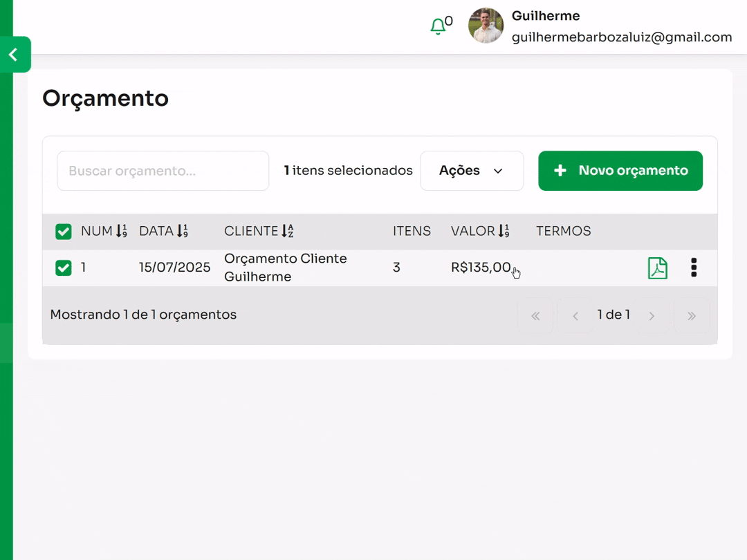Image resolution: width=747 pixels, height=560 pixels.
Task: Go to the next page
Action: 652,316
